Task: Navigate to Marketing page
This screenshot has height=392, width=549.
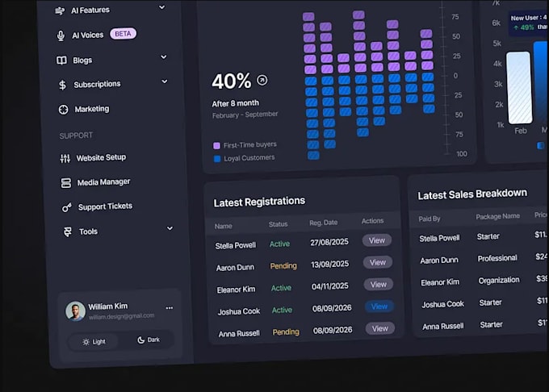Action: point(92,109)
